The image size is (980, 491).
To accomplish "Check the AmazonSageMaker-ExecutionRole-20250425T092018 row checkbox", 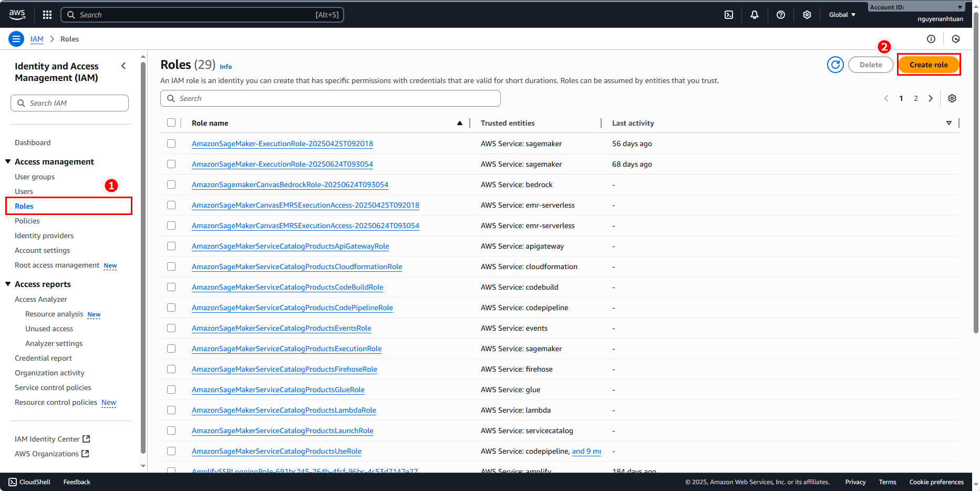I will 171,144.
